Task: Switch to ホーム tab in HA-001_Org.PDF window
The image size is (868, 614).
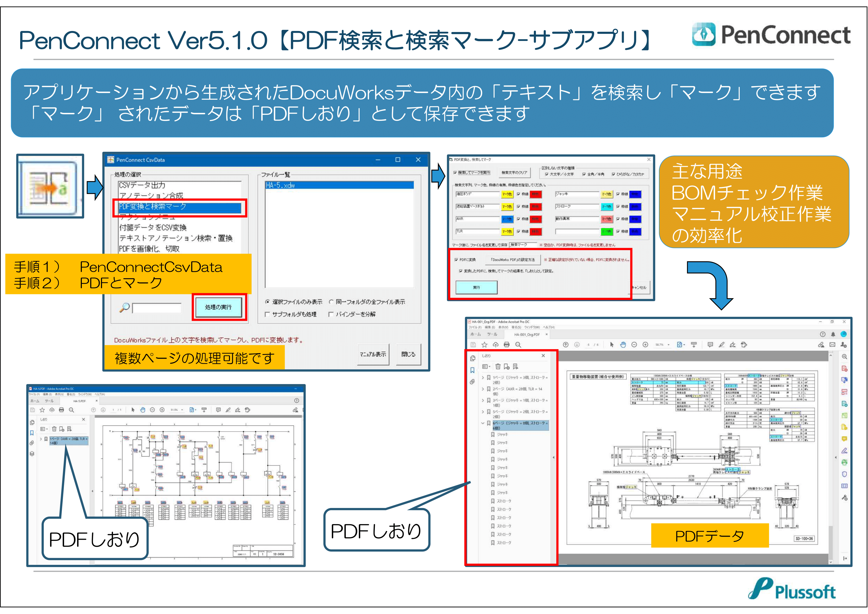Action: (x=476, y=334)
